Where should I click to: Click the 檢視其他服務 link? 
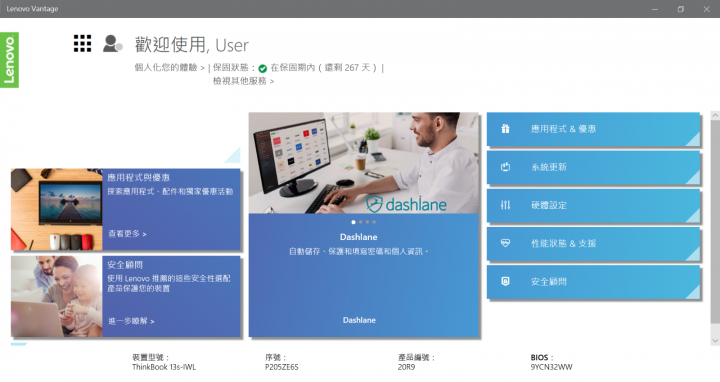243,81
